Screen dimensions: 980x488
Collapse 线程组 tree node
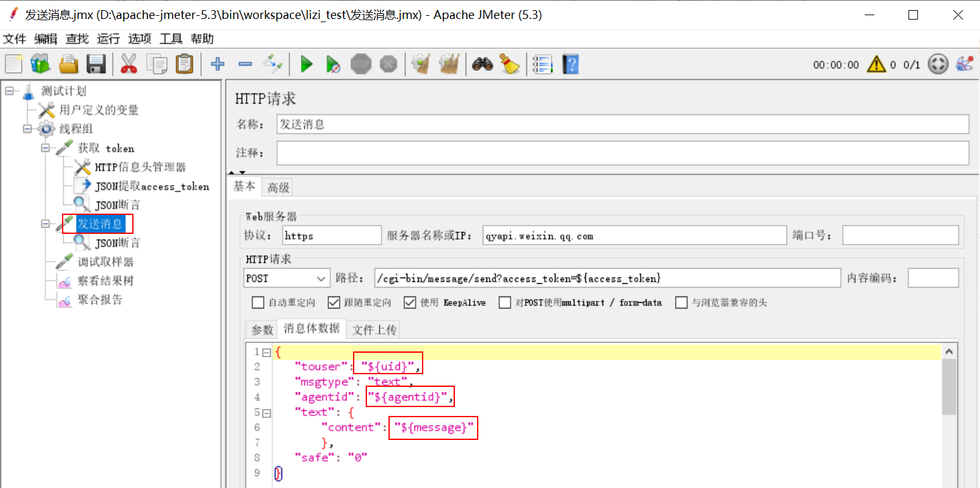(x=27, y=129)
